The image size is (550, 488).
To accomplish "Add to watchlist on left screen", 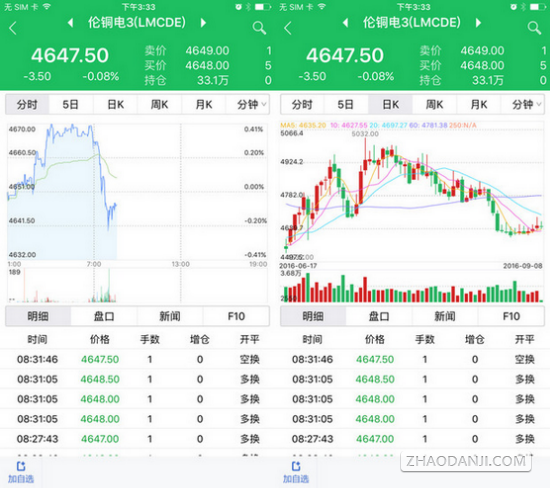I will (x=21, y=472).
